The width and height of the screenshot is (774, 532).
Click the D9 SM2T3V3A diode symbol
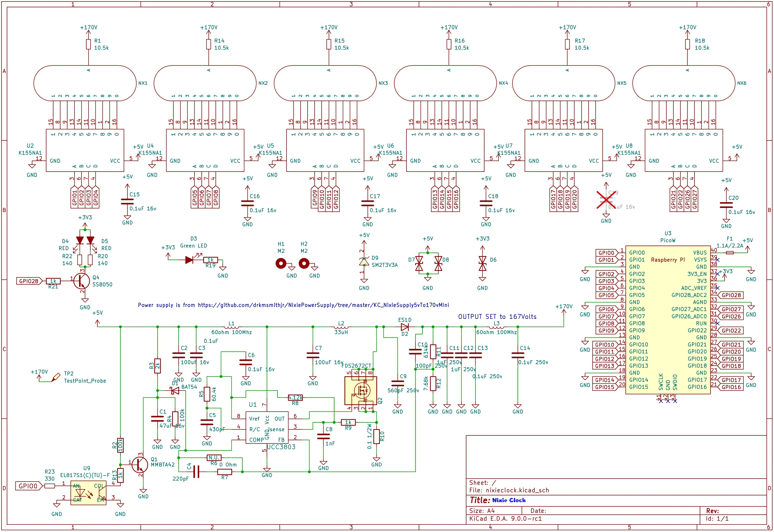(364, 262)
